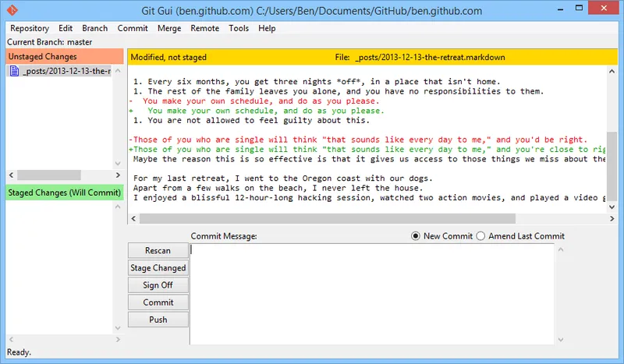Click the Unstaged Changes list horizontal scrollbar
Screen dimensions: 624x364
point(47,175)
